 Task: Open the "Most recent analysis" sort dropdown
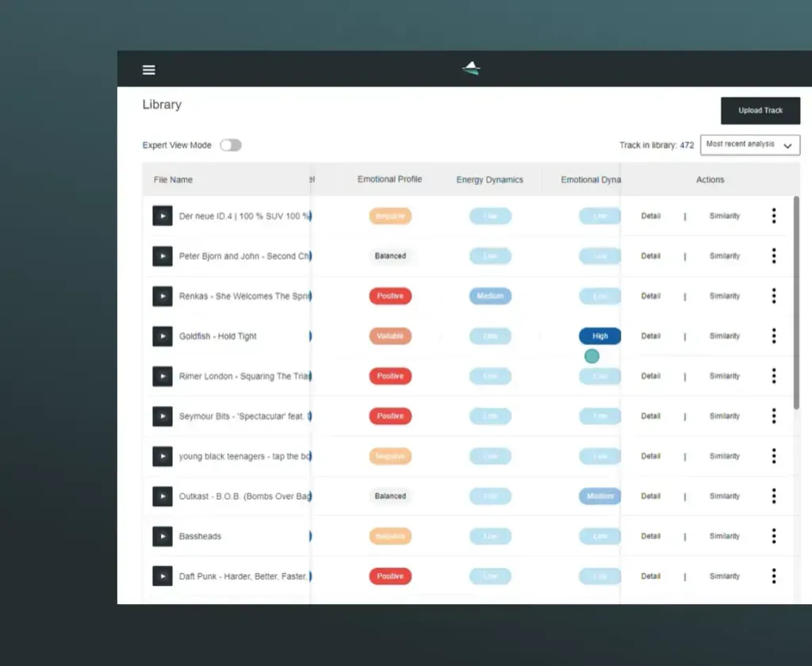[749, 145]
